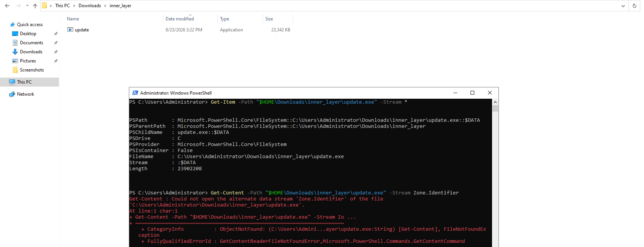The image size is (644, 247).
Task: Click the Length value 23902208 in PowerShell
Action: coord(190,169)
